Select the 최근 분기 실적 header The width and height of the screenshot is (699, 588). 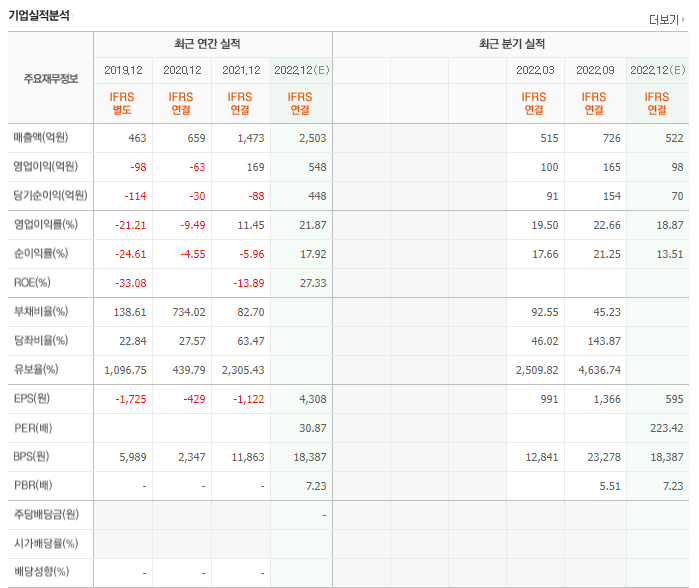pos(512,44)
